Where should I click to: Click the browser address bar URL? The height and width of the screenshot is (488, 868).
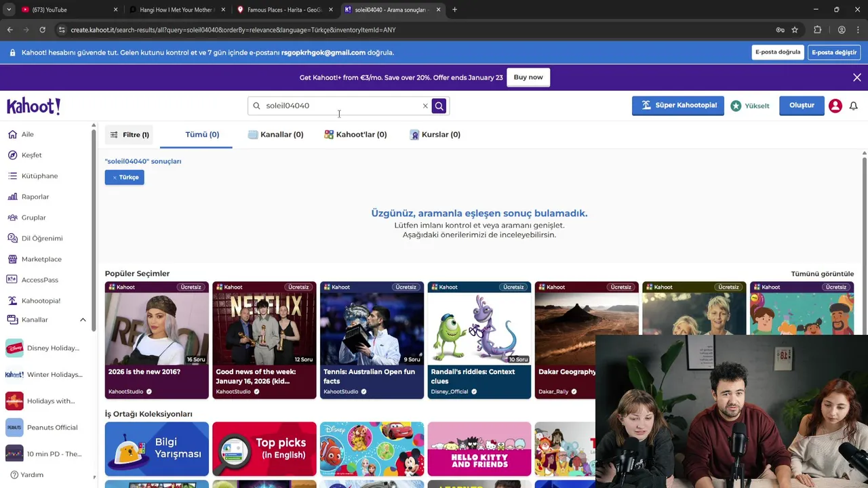coord(233,30)
